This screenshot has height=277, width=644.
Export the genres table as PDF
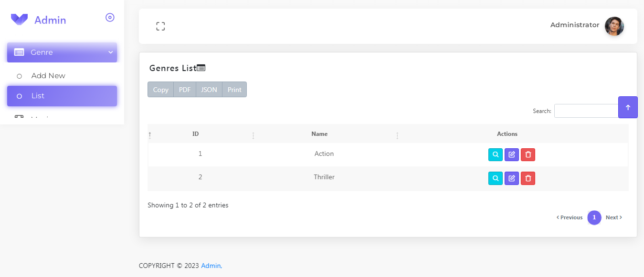point(184,89)
